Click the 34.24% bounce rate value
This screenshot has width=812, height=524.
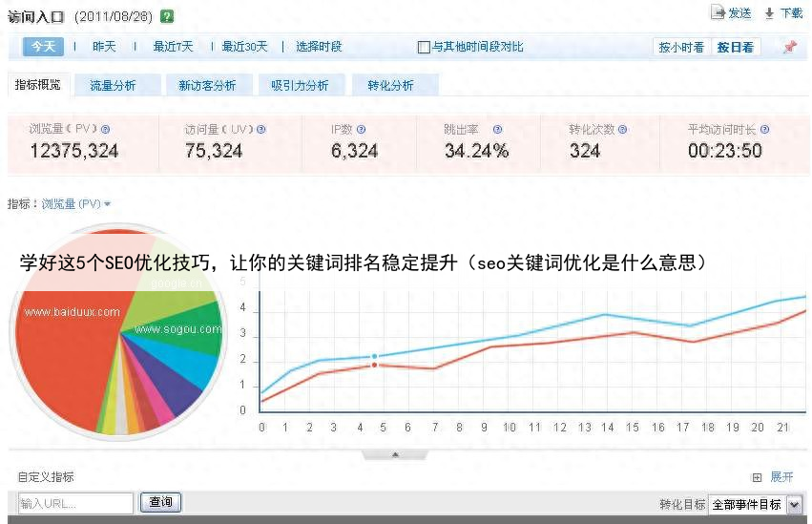pyautogui.click(x=476, y=151)
